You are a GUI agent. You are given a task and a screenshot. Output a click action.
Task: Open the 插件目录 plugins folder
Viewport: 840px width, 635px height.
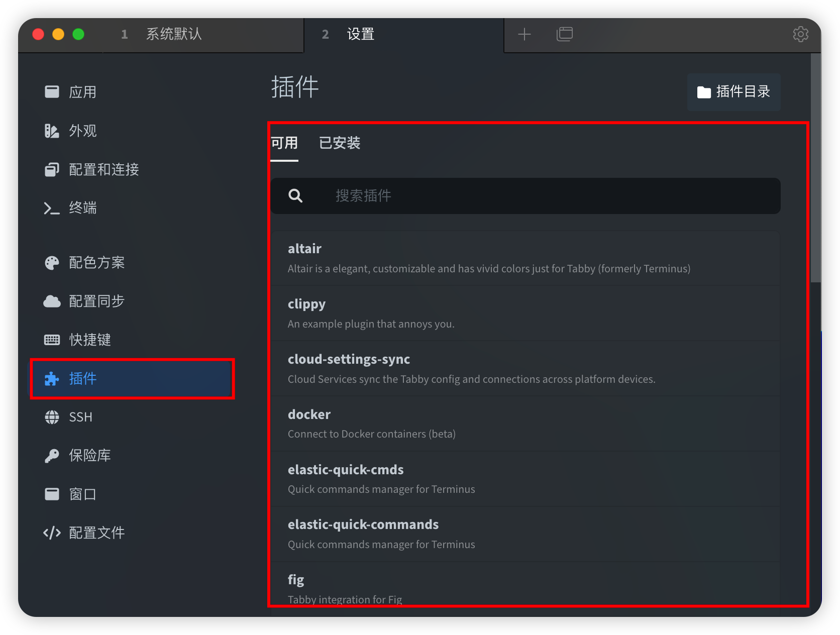(733, 92)
